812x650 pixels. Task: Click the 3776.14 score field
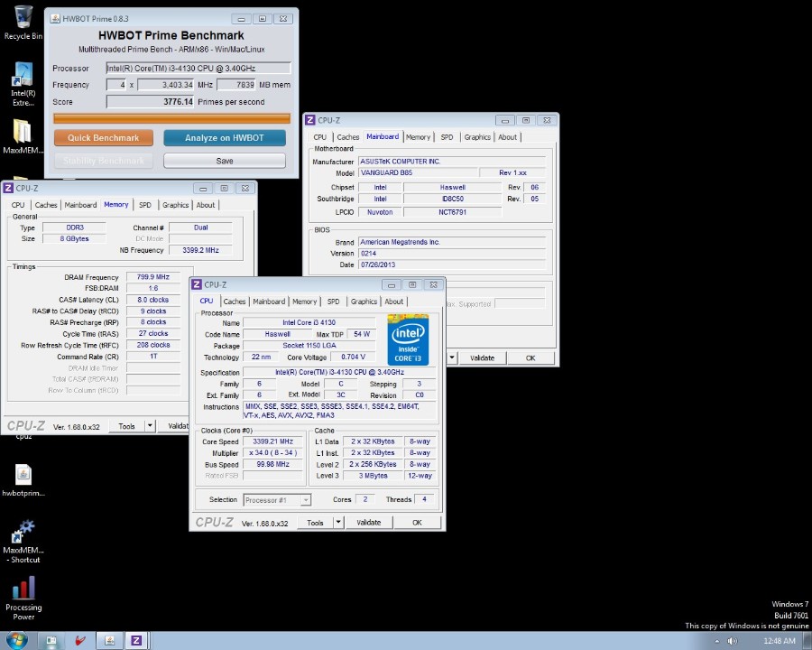(150, 102)
